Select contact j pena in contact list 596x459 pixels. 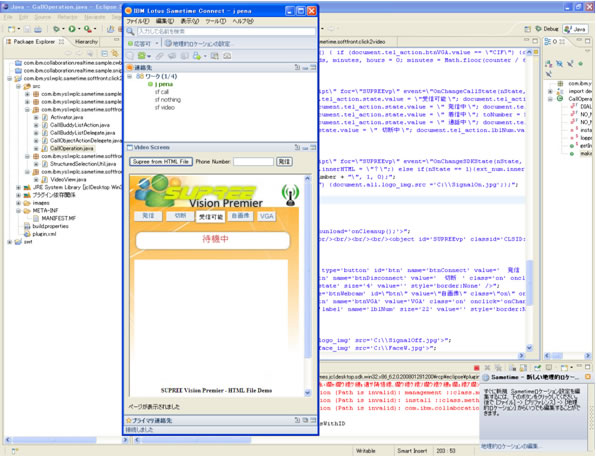click(164, 84)
